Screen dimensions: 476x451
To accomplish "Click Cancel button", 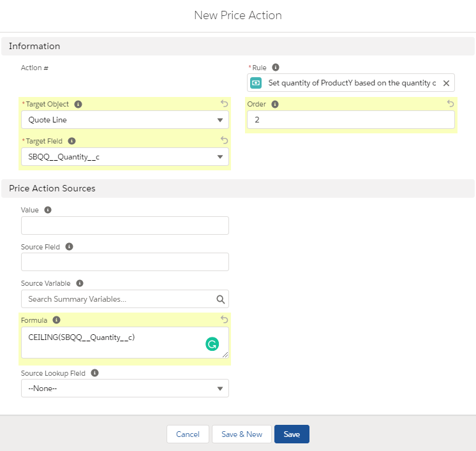I will 188,434.
